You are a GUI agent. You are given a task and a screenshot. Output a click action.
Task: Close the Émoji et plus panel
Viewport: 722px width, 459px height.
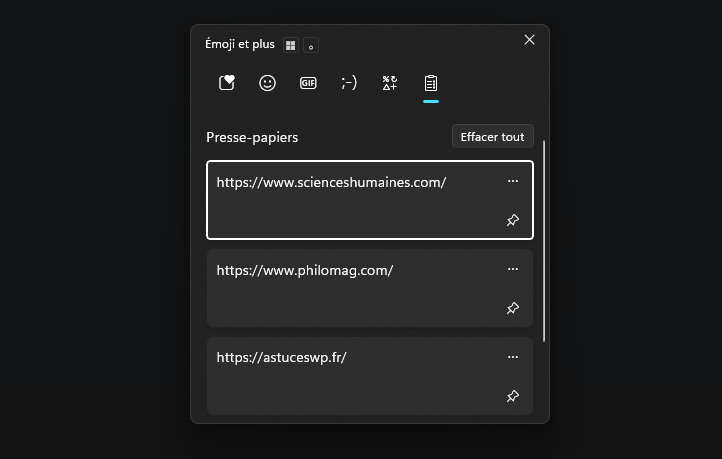(x=530, y=40)
